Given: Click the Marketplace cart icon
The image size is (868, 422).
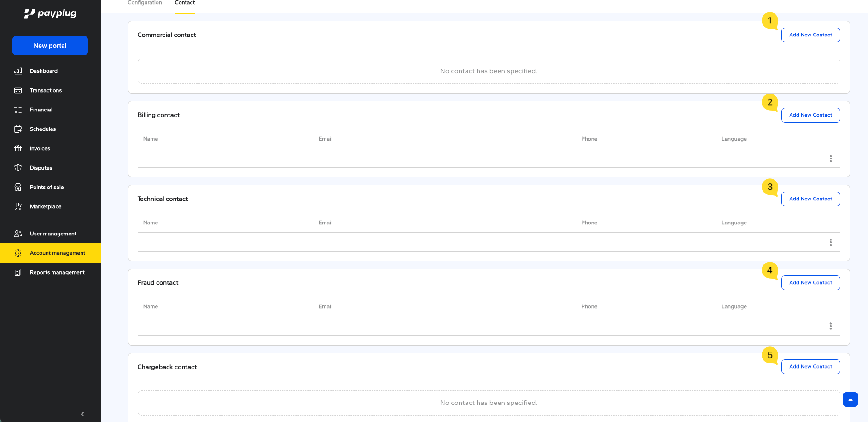Looking at the screenshot, I should [x=18, y=206].
